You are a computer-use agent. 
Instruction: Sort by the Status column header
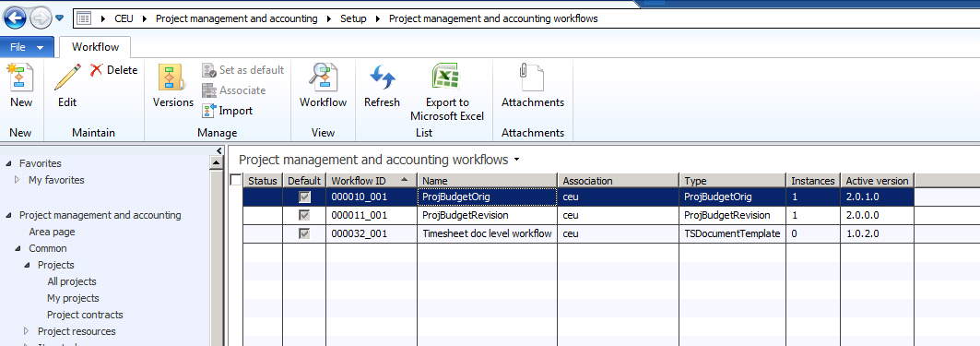pyautogui.click(x=263, y=181)
